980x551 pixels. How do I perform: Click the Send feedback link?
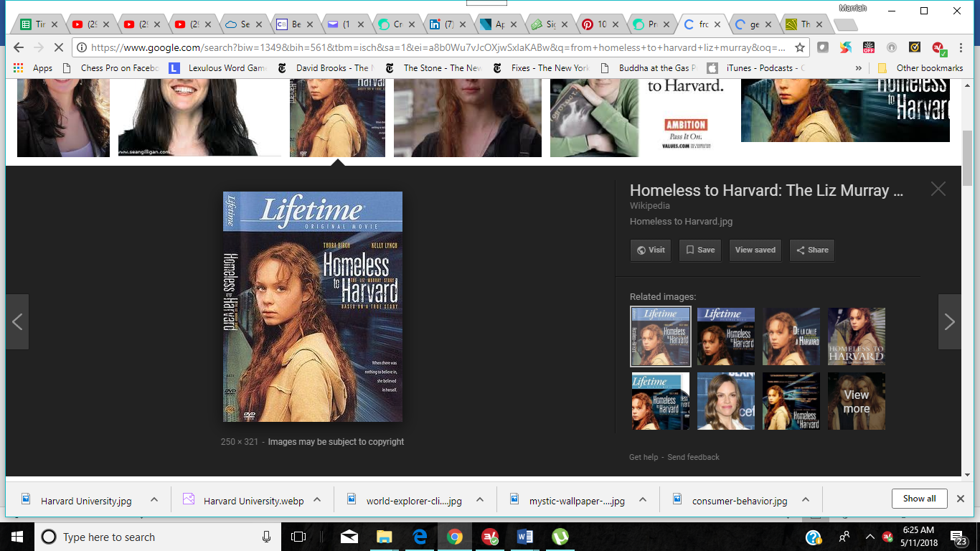(x=693, y=457)
